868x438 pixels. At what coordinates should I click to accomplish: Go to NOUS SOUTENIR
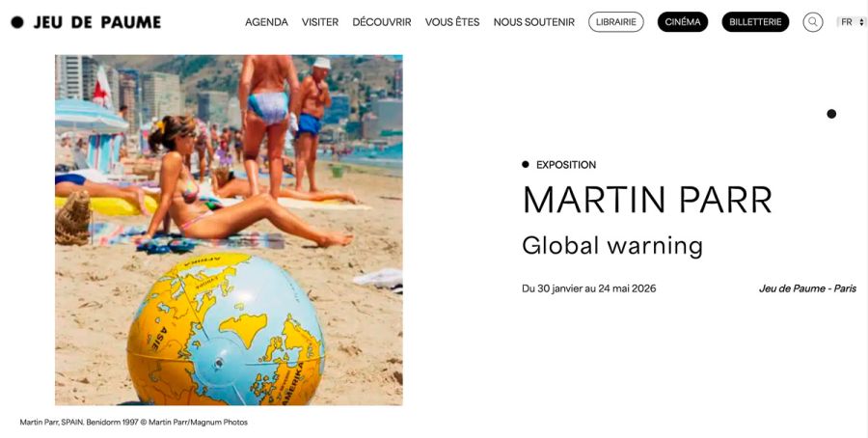533,22
